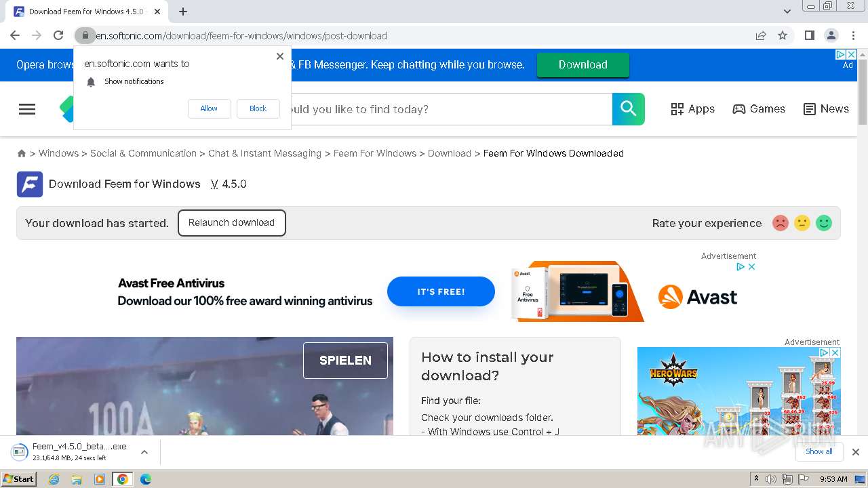868x488 pixels.
Task: Click the address bar URL
Action: [241, 36]
